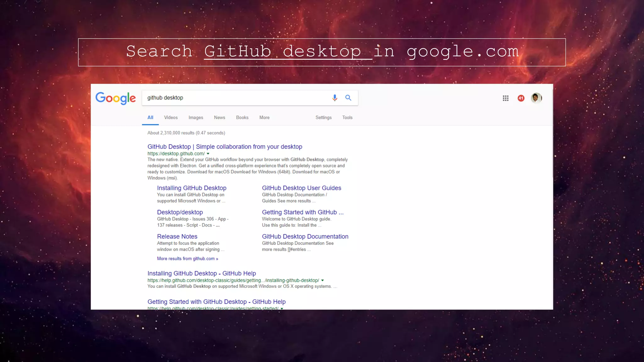This screenshot has height=362, width=644.
Task: Click the Google logo
Action: (115, 98)
